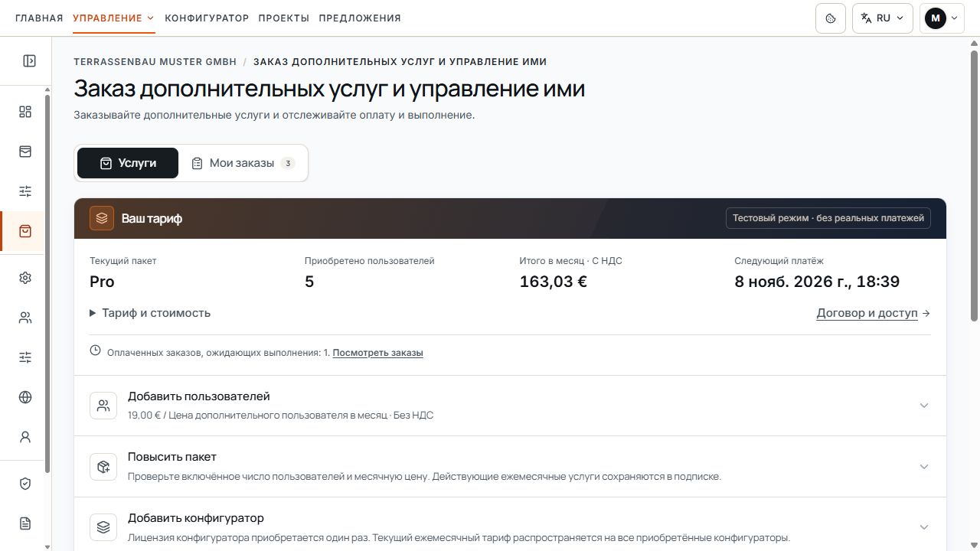Click the current package value Pro
The image size is (980, 551).
pos(102,282)
